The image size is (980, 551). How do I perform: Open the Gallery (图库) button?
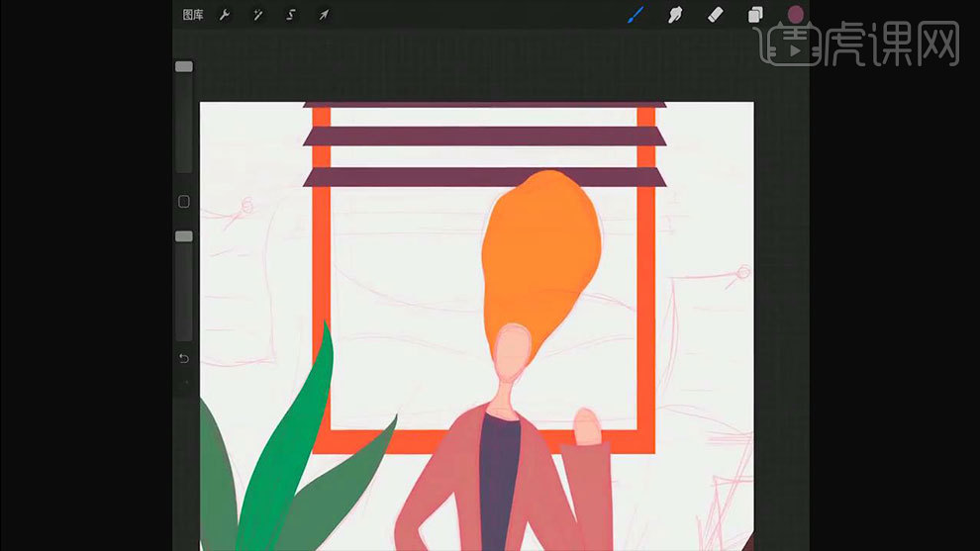[x=192, y=15]
